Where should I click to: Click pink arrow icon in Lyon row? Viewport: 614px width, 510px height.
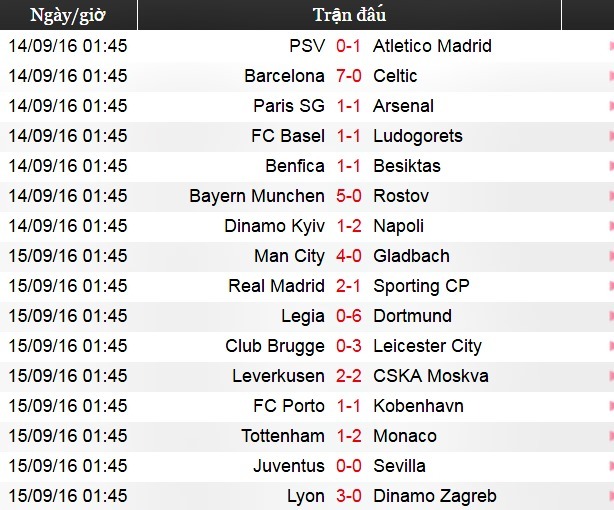click(609, 496)
